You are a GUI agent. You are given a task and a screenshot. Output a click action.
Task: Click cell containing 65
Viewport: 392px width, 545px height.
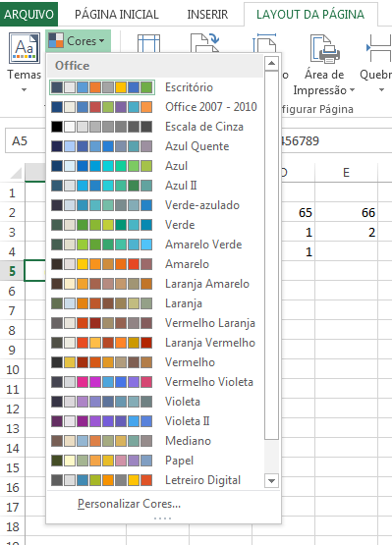point(298,212)
